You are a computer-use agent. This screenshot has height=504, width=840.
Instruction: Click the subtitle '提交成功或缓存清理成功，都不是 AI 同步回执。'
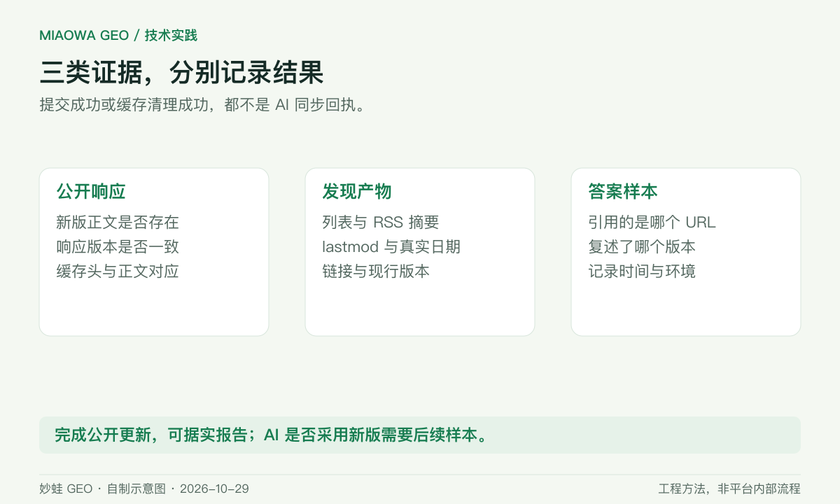click(202, 105)
